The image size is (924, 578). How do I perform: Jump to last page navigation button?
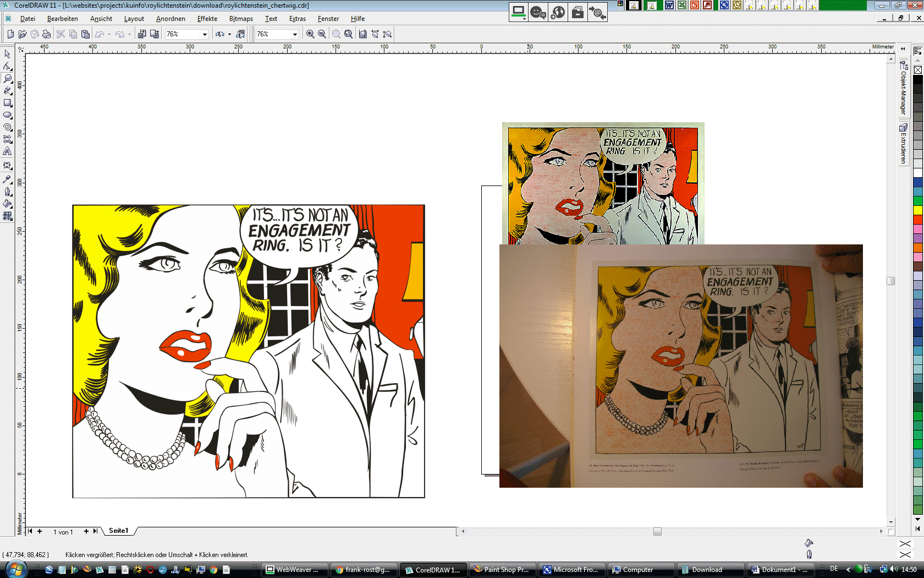pos(95,531)
